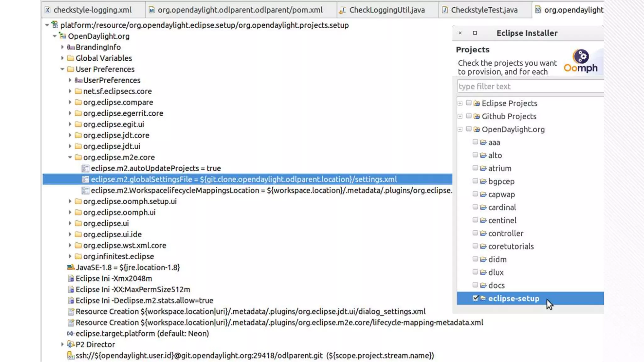Expand the Global Variables node
Image resolution: width=644 pixels, height=362 pixels.
(62, 58)
